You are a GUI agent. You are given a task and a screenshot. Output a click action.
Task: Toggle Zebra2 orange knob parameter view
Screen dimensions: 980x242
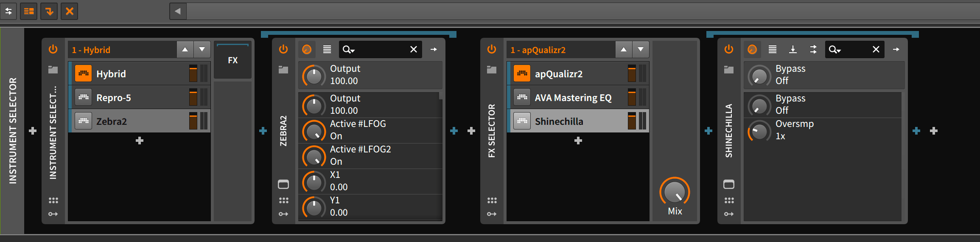[307, 50]
